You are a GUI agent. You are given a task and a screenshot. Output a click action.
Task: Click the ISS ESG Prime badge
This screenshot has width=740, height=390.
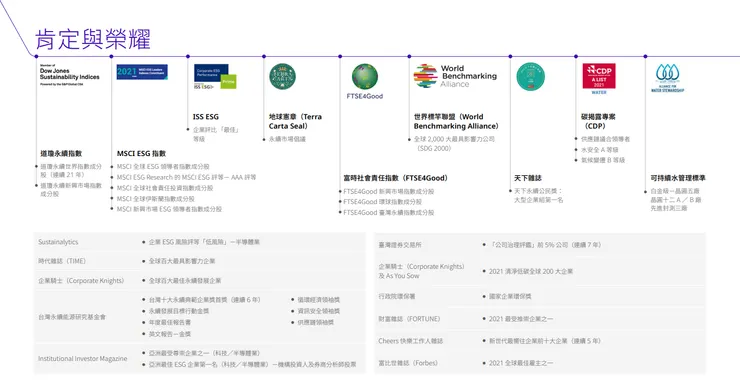click(x=215, y=76)
